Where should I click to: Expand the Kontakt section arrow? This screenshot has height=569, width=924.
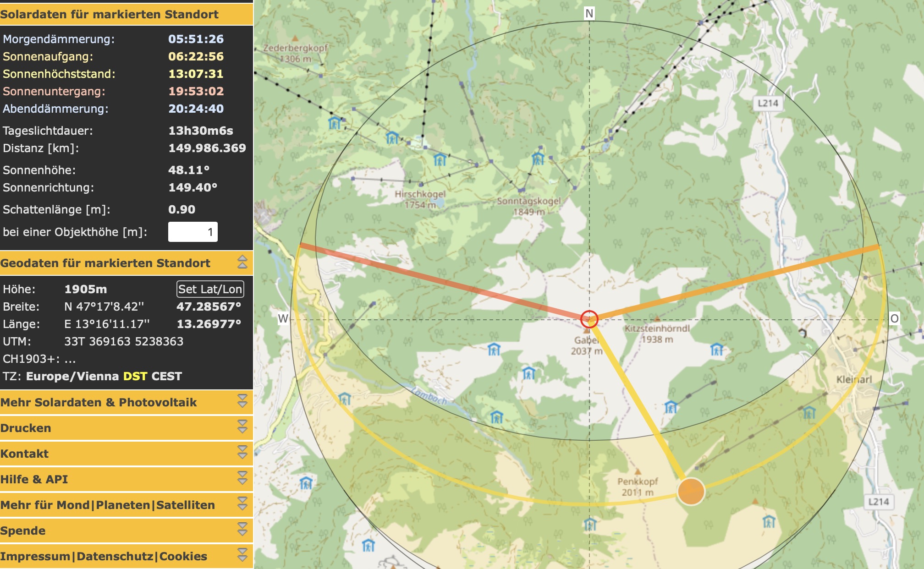(x=242, y=453)
